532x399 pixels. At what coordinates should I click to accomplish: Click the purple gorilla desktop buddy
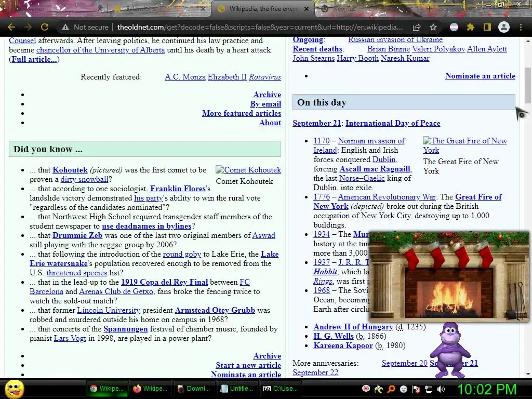pyautogui.click(x=450, y=350)
